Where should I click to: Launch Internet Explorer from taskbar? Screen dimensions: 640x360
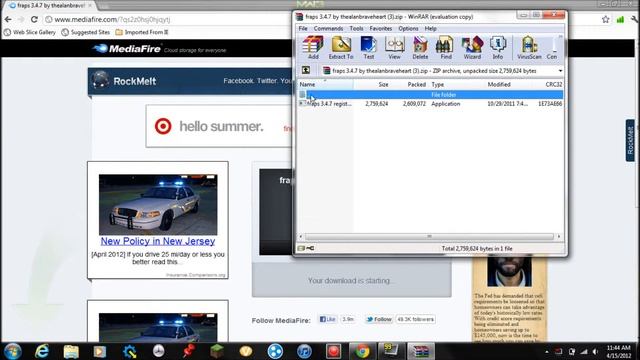point(42,351)
